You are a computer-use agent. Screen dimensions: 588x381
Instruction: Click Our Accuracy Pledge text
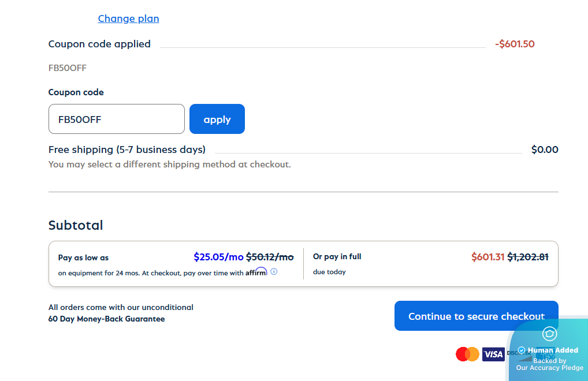click(x=549, y=368)
